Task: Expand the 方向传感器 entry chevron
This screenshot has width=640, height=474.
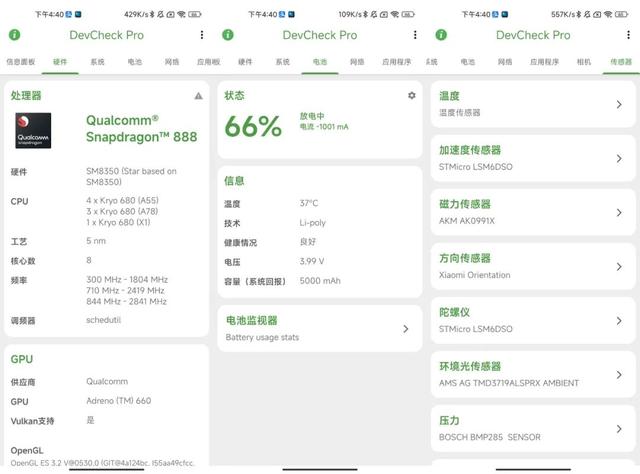Action: (x=619, y=267)
